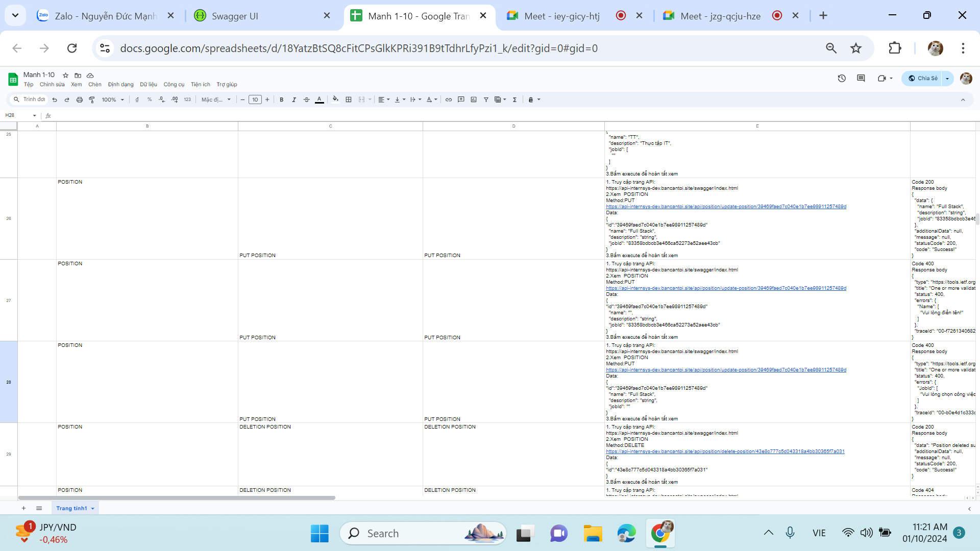Open update-position link in row 26
980x551 pixels.
[725, 207]
